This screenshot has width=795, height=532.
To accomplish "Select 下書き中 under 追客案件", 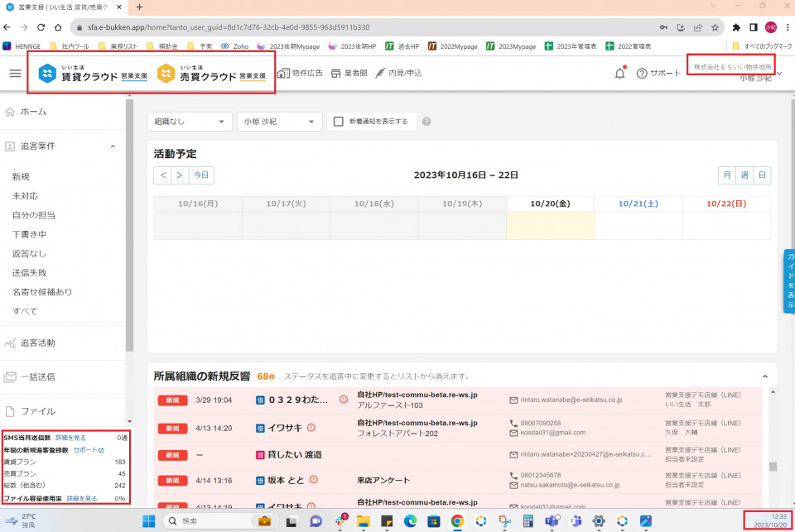I will (30, 234).
